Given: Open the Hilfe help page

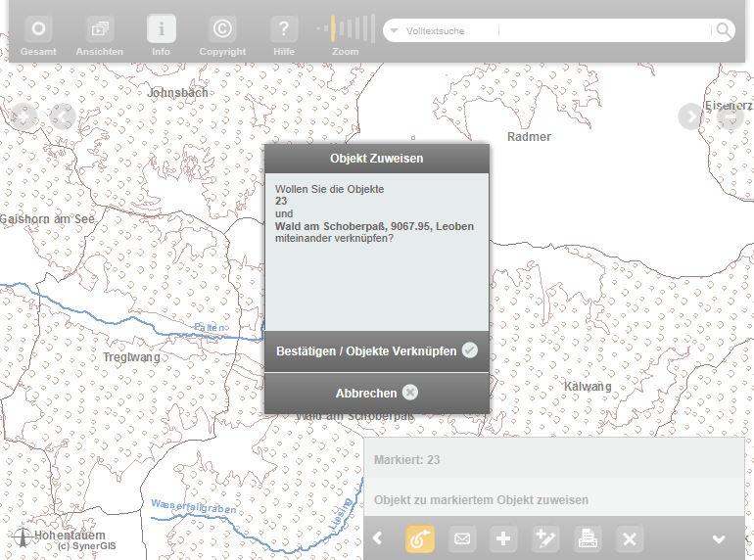Looking at the screenshot, I should [x=284, y=29].
